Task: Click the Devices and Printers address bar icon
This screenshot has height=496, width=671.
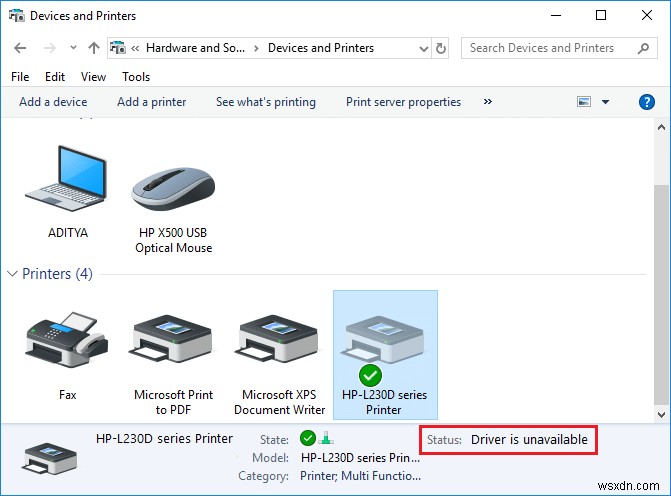Action: (x=118, y=48)
